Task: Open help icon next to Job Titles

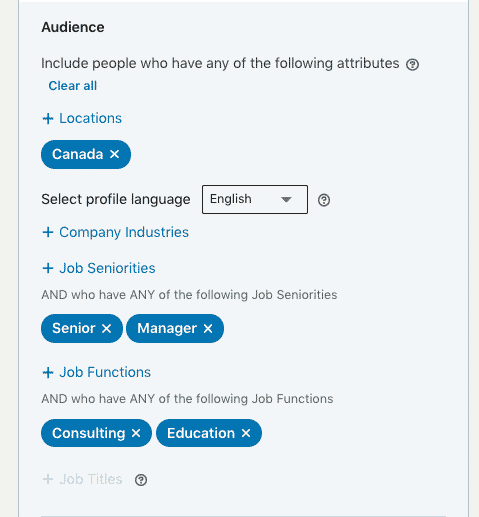Action: [141, 480]
